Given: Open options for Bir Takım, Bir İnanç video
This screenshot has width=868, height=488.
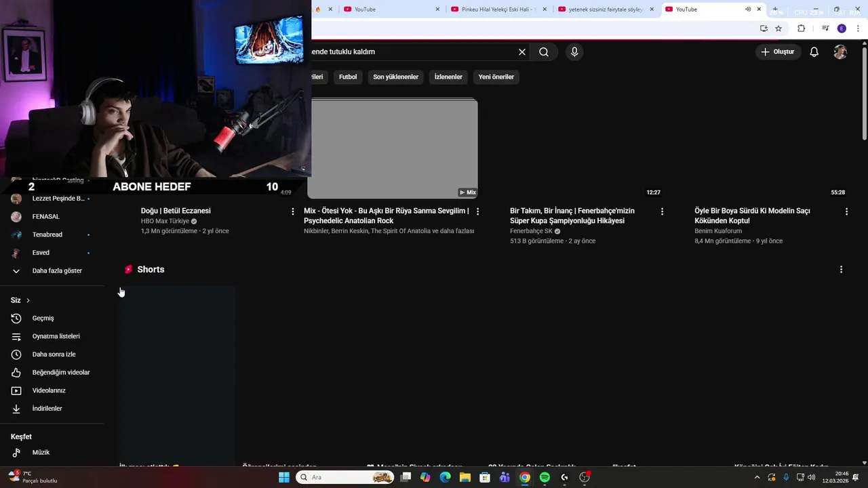Looking at the screenshot, I should point(662,211).
